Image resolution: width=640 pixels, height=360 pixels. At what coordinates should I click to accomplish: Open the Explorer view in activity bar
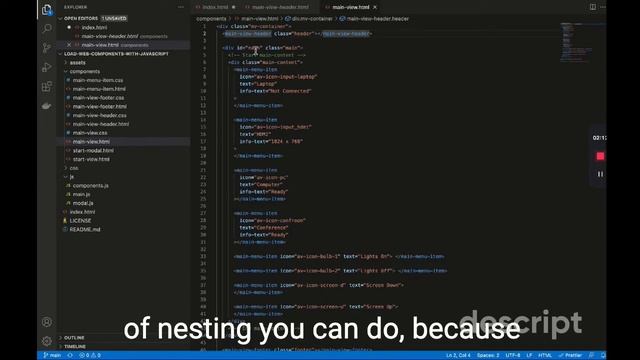coord(47,9)
